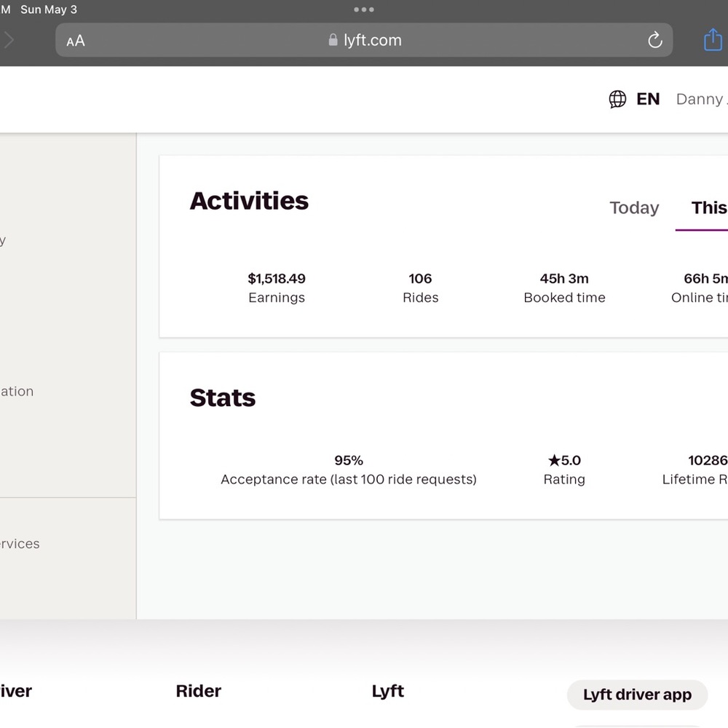This screenshot has width=728, height=728.
Task: Click the Sun May 3 date in status bar
Action: (x=49, y=9)
